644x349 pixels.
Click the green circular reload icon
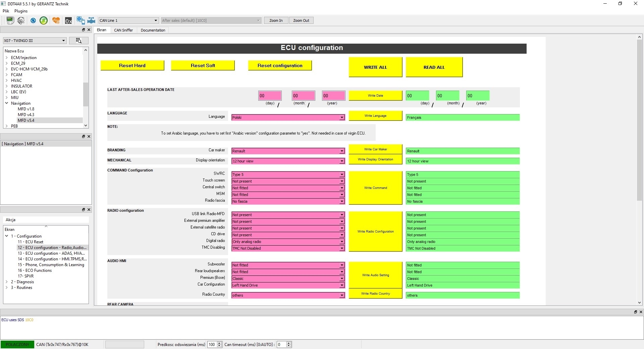[x=44, y=20]
